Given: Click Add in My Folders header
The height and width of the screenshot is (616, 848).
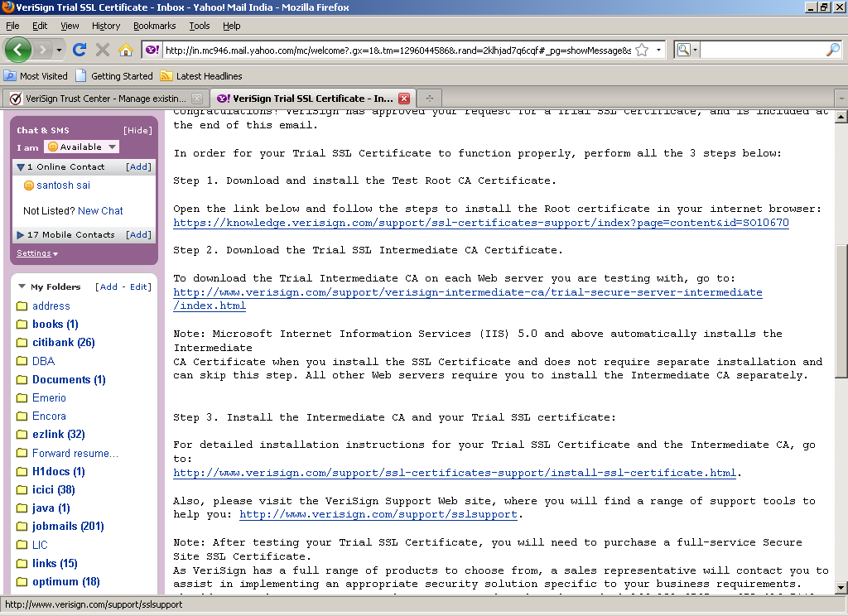Looking at the screenshot, I should [108, 286].
